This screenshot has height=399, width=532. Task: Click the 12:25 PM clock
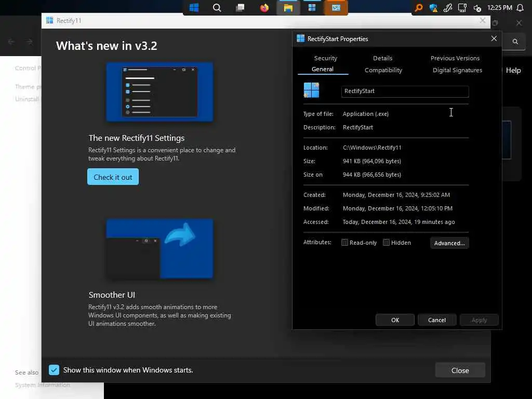pos(499,7)
